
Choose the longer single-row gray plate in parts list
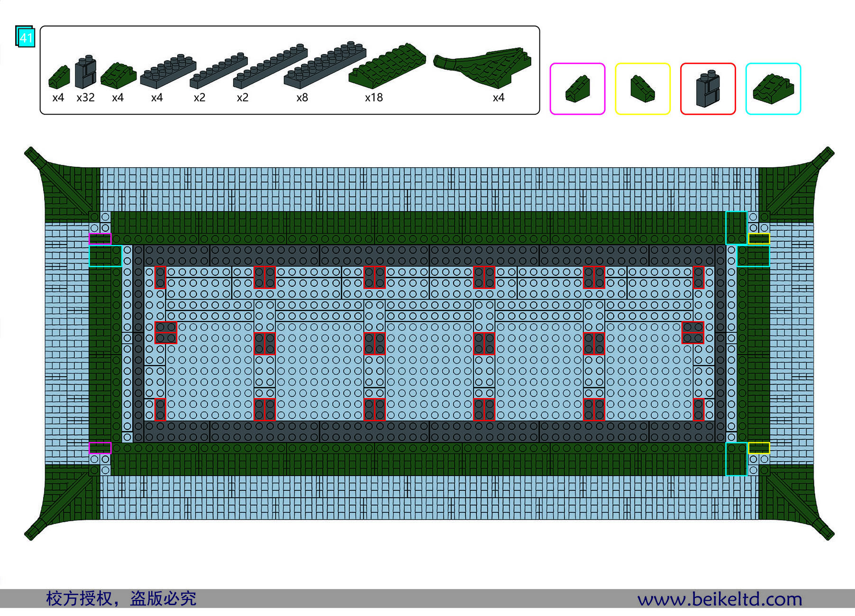[x=270, y=66]
